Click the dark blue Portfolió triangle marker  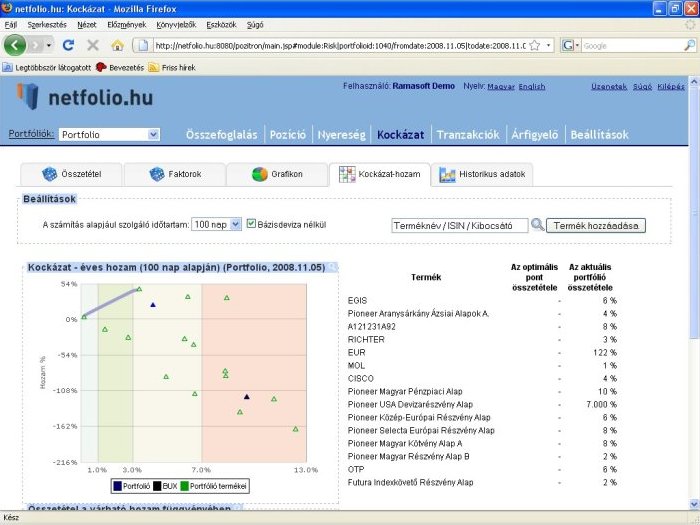pyautogui.click(x=153, y=305)
